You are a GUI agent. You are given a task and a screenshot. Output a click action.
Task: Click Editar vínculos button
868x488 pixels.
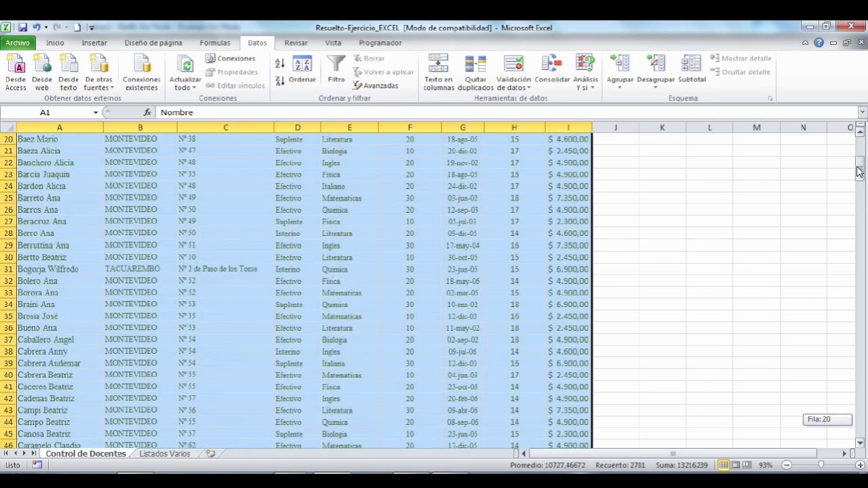[x=235, y=85]
